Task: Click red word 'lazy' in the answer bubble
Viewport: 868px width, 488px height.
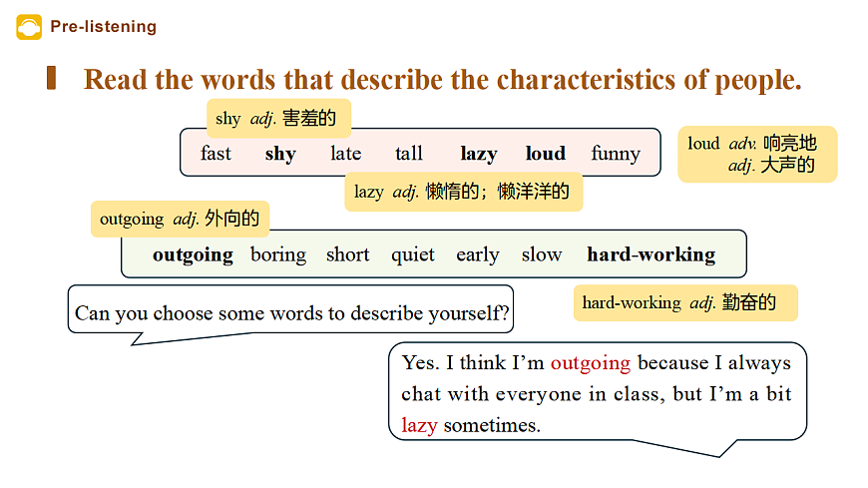Action: pyautogui.click(x=419, y=425)
